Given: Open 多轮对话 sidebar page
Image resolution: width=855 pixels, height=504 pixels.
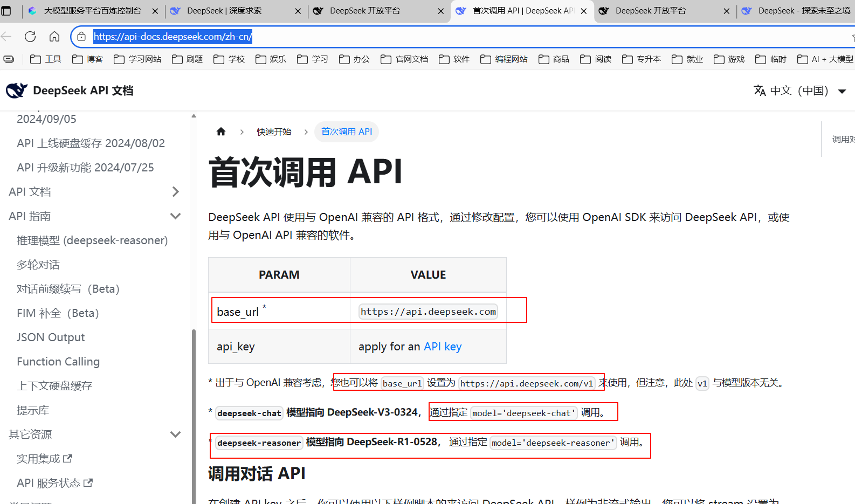Looking at the screenshot, I should coord(38,265).
